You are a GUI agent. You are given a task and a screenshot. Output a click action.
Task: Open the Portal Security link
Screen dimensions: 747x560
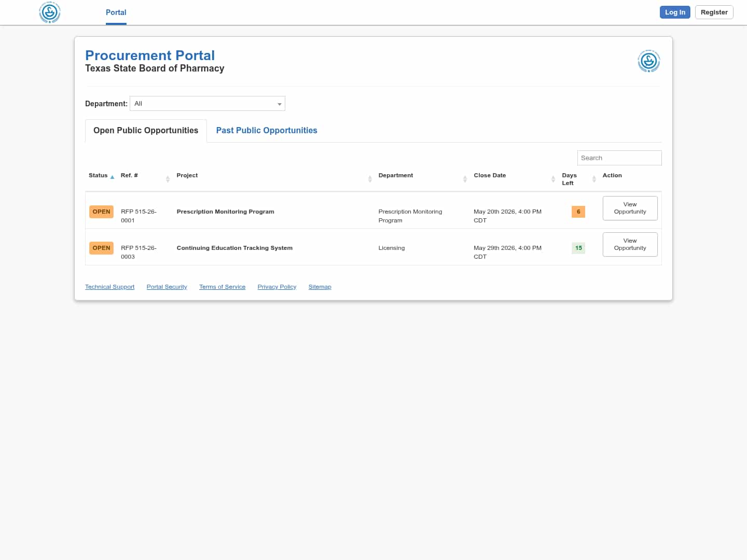pos(167,287)
